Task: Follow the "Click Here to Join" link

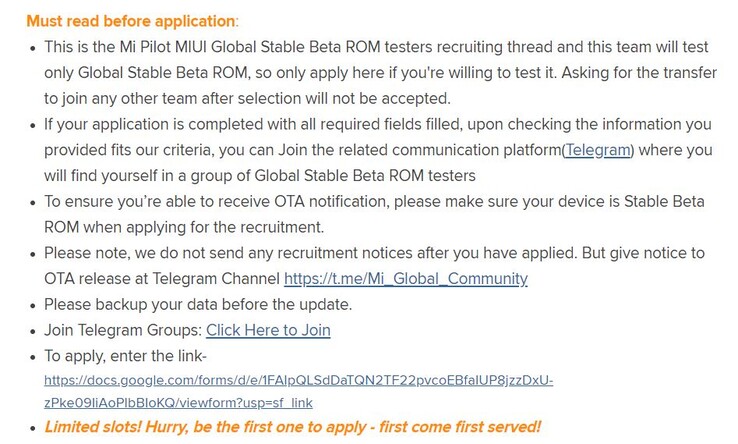Action: click(268, 330)
